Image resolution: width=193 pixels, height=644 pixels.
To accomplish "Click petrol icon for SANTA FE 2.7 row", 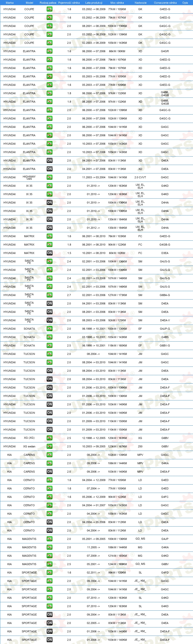I will (x=49, y=295).
